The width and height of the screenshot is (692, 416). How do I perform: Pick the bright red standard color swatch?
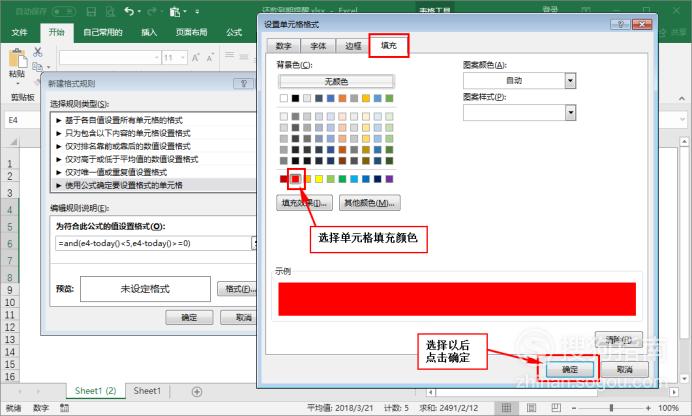tap(296, 179)
